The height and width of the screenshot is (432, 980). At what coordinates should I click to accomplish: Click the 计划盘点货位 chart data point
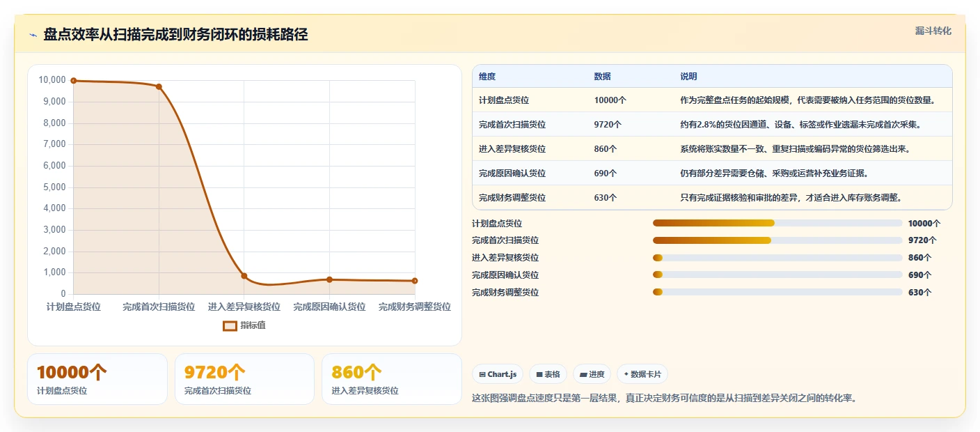tap(74, 81)
